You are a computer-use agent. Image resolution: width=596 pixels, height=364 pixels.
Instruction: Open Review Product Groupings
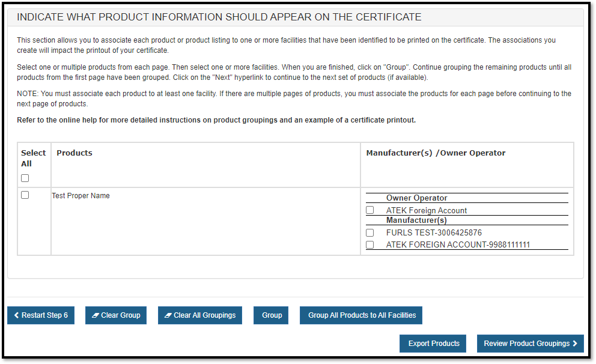click(x=530, y=344)
